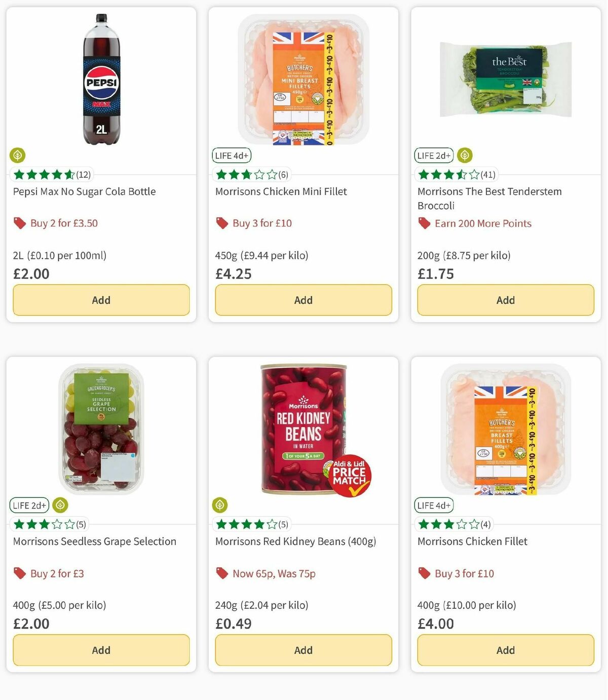Screen dimensions: 608x700
Task: Click the LIFE 4d+ badge on Morrisons Chicken Mini Fillet
Action: (231, 155)
